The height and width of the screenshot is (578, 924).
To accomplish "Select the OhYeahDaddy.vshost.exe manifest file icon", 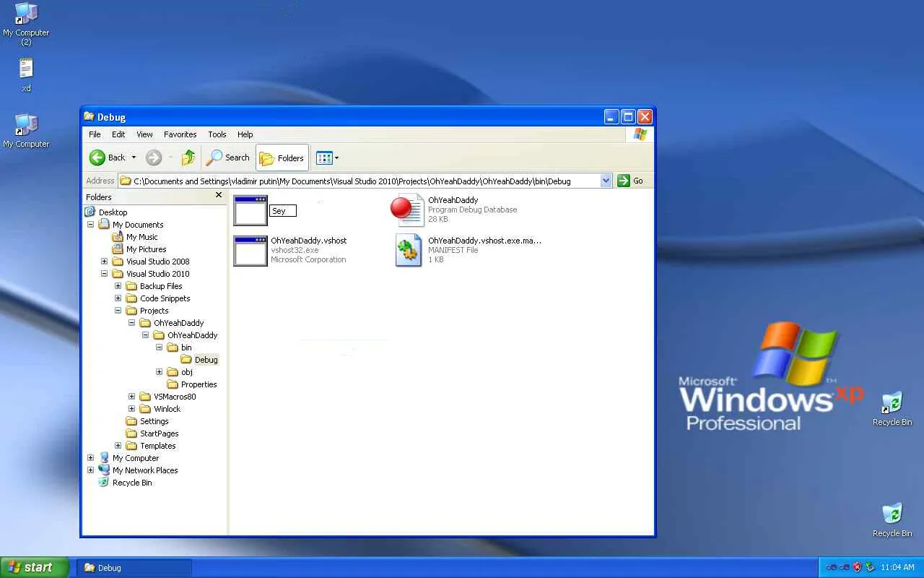I will tap(408, 250).
